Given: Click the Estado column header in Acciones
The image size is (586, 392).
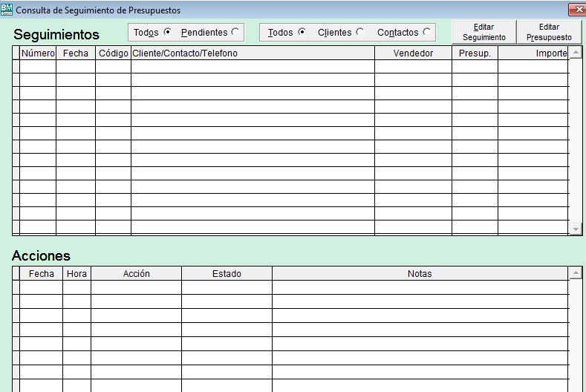Looking at the screenshot, I should [x=227, y=274].
